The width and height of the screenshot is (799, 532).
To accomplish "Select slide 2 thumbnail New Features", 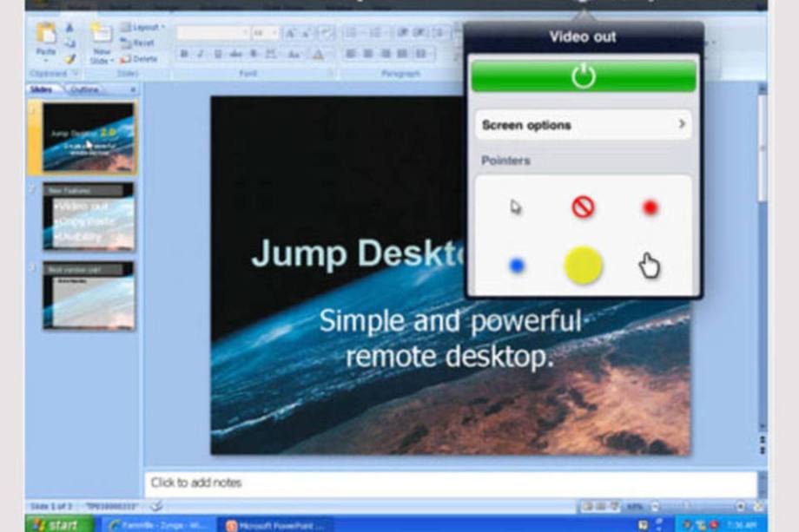I will pos(89,217).
